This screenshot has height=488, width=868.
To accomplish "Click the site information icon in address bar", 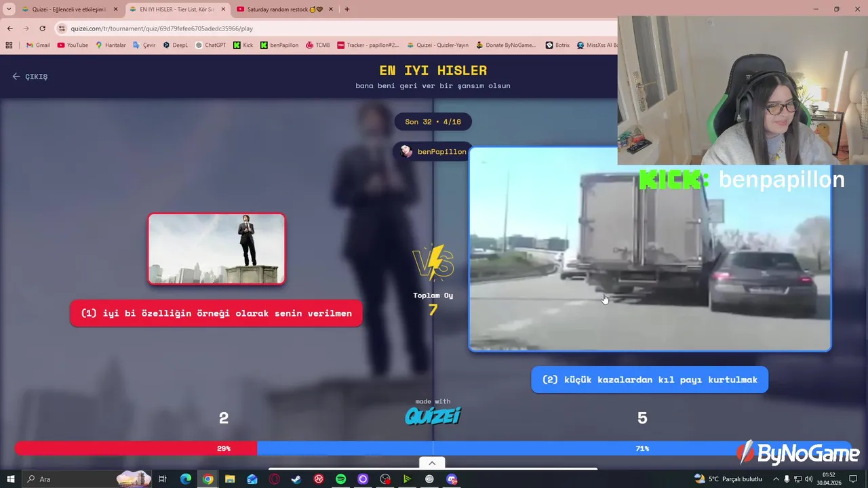I will pyautogui.click(x=62, y=28).
